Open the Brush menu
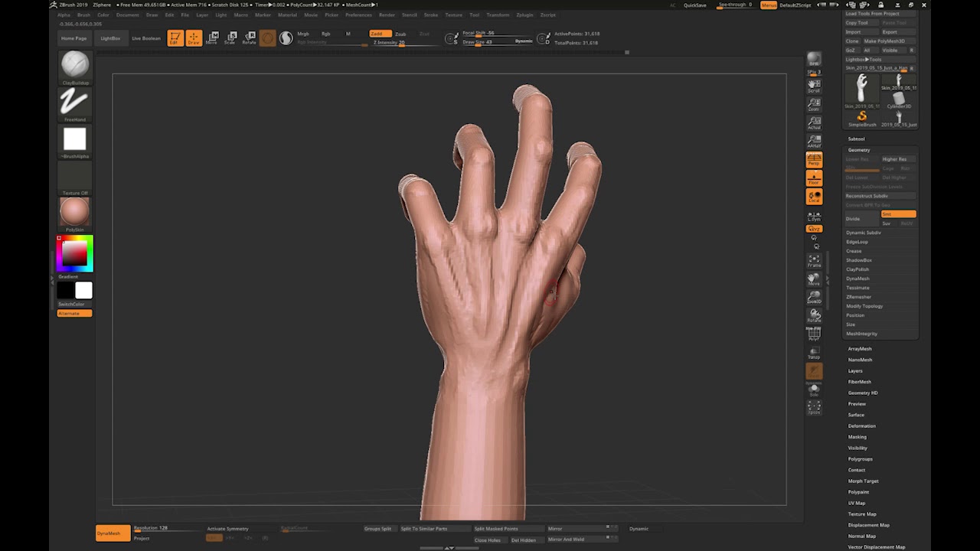This screenshot has width=980, height=551. pos(83,15)
